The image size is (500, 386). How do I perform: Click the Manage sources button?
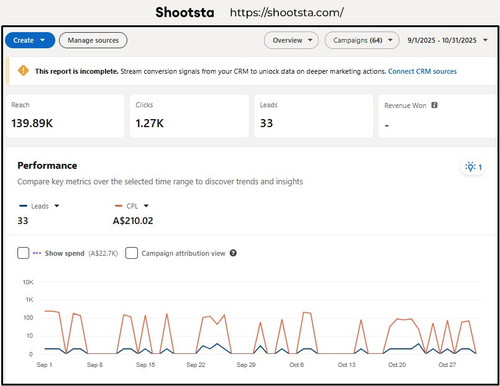coord(93,40)
